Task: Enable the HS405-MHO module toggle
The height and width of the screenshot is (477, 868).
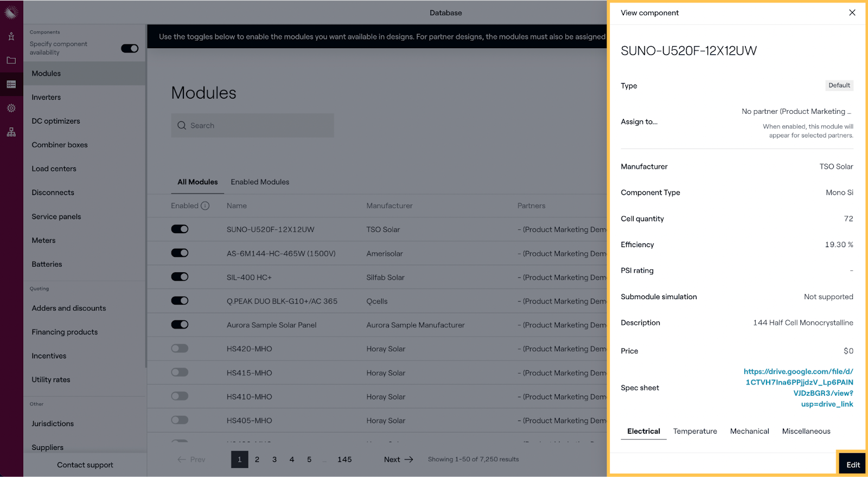Action: (180, 420)
